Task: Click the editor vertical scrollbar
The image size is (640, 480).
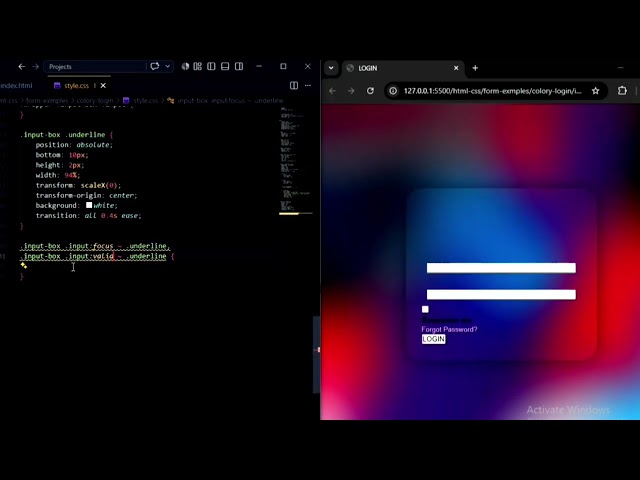Action: pos(316,354)
